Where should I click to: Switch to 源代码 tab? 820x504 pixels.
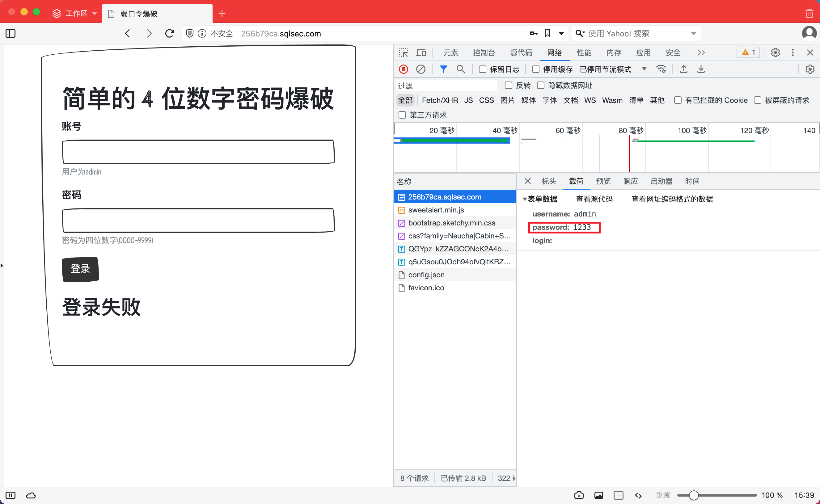(x=521, y=52)
